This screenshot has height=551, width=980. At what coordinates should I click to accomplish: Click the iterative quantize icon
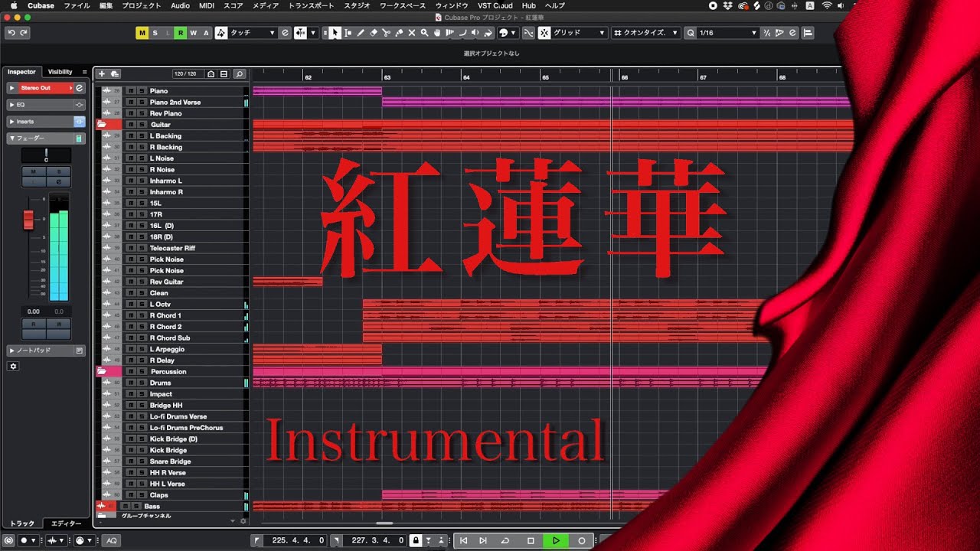(x=768, y=33)
